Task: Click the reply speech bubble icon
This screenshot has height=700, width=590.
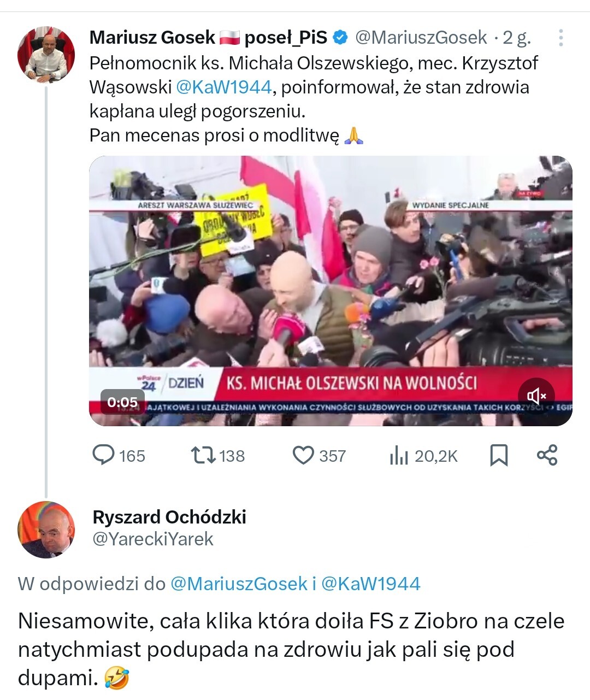Action: tap(103, 455)
